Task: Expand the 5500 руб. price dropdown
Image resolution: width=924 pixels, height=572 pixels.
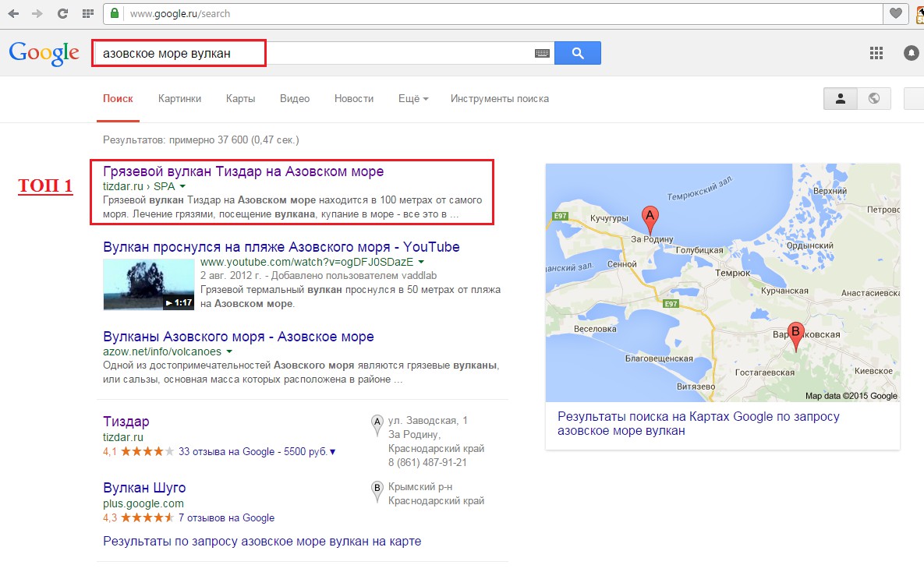Action: coord(332,452)
